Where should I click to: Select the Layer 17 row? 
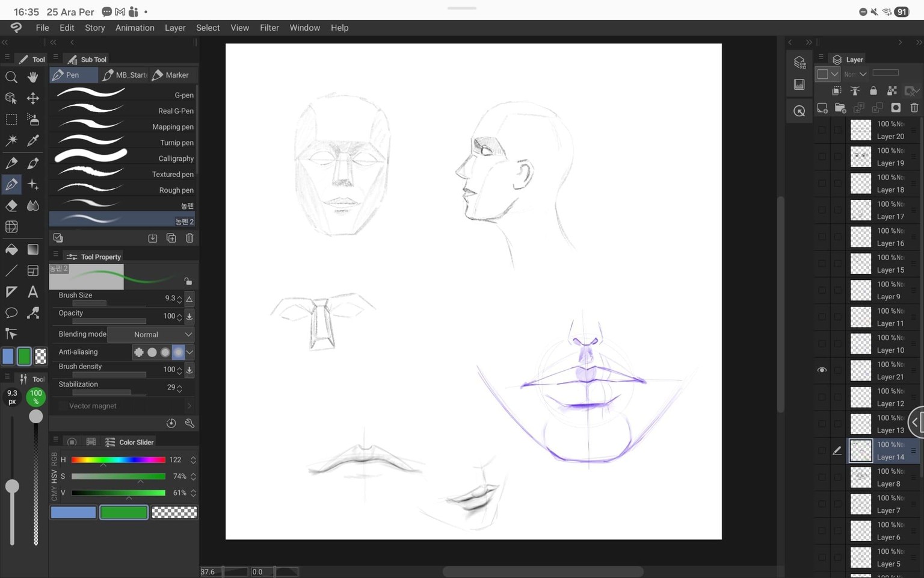(x=867, y=210)
